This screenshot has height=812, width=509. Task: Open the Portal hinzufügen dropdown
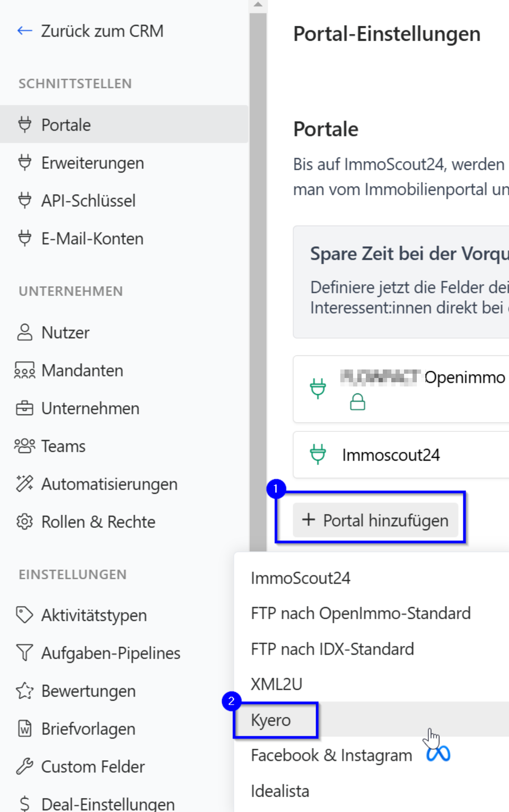coord(375,520)
